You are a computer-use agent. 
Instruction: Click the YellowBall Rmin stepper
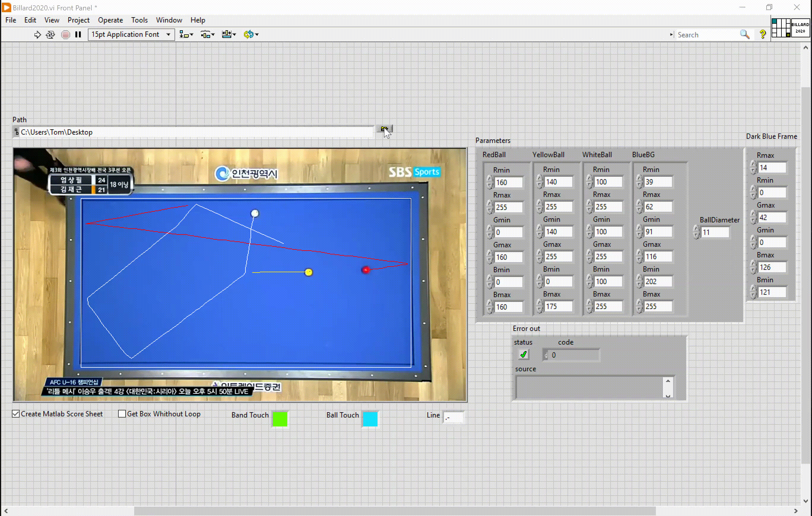pos(540,182)
